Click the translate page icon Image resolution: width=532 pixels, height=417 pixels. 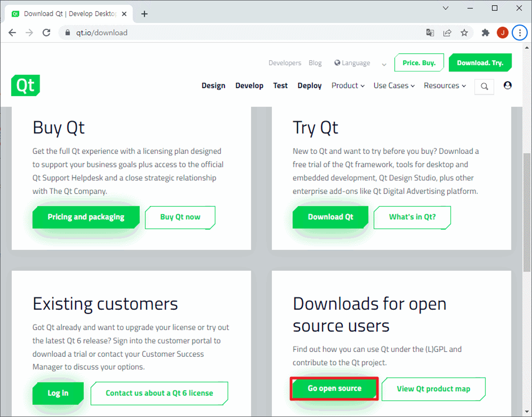click(x=430, y=33)
